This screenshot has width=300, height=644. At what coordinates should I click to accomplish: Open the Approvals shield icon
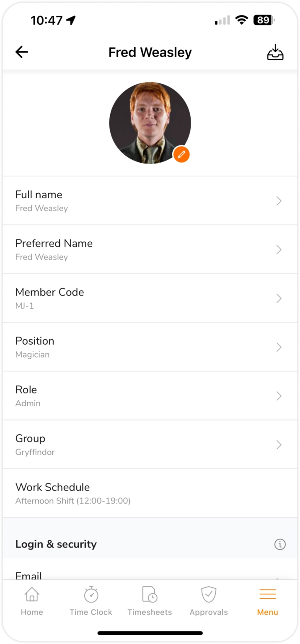pyautogui.click(x=209, y=595)
